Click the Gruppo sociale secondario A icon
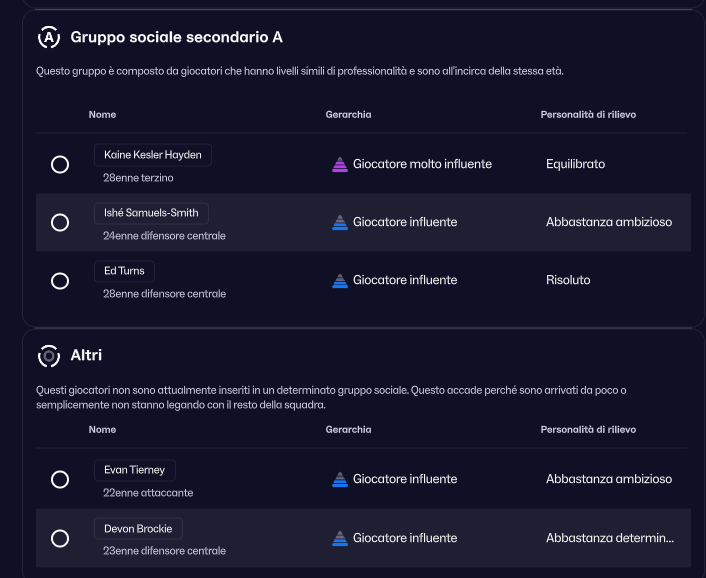This screenshot has height=578, width=706. point(48,37)
